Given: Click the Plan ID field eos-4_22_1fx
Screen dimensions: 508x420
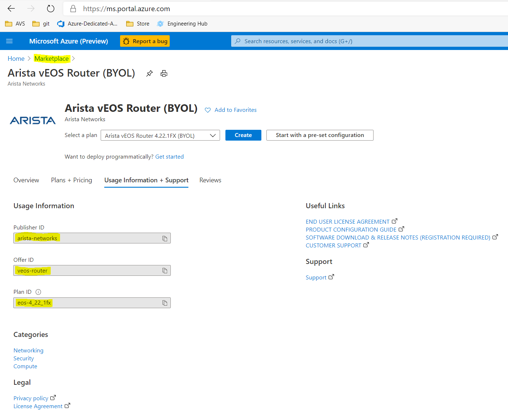Looking at the screenshot, I should (x=92, y=303).
